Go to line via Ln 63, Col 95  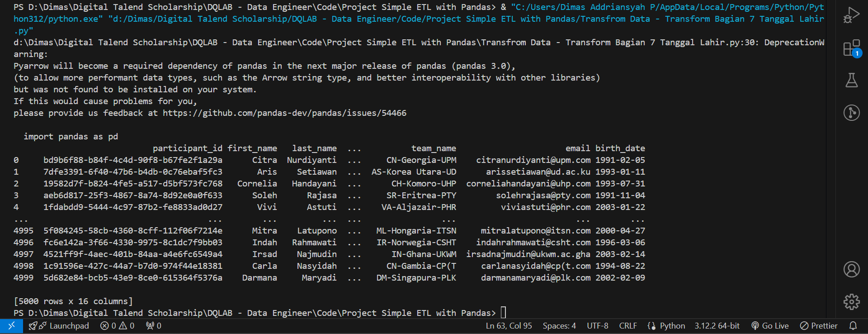[509, 326]
